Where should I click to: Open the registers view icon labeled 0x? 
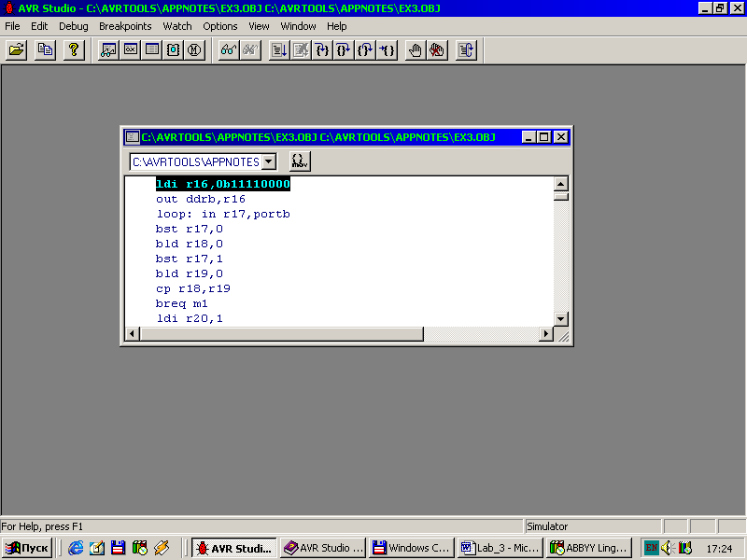(131, 50)
